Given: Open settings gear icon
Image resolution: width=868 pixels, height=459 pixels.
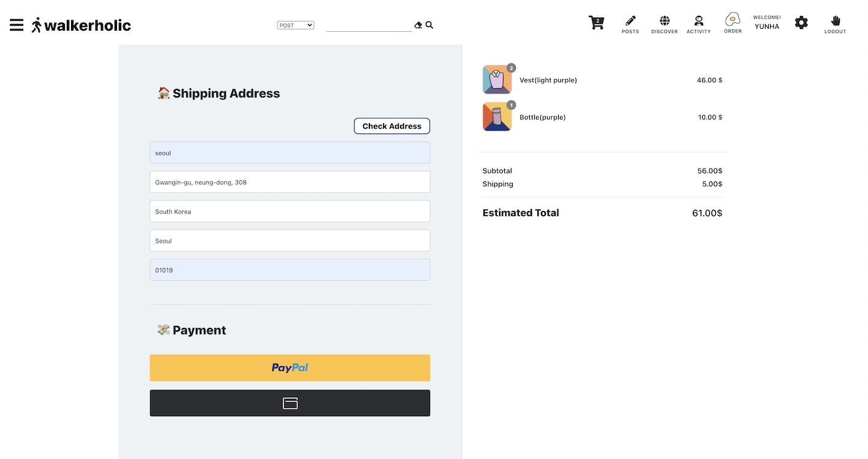Looking at the screenshot, I should (x=801, y=23).
